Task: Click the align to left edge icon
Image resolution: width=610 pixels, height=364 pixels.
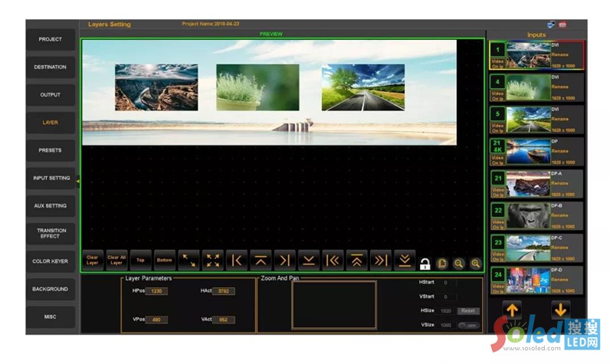Action: coord(237,261)
